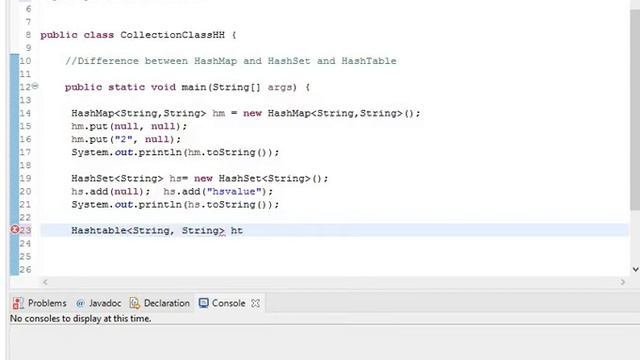Click the Javadoc @ icon
Image resolution: width=640 pixels, height=360 pixels.
click(x=80, y=303)
